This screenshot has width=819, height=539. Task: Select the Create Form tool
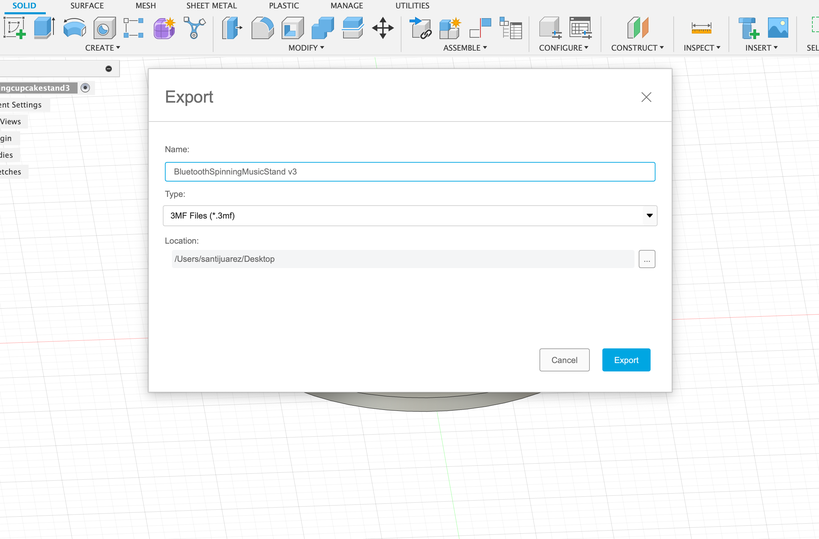tap(164, 28)
